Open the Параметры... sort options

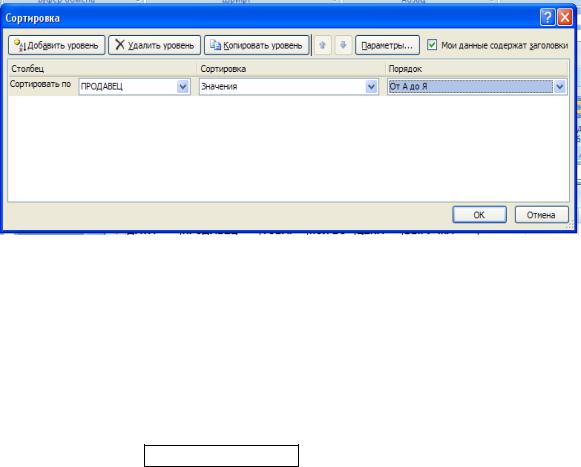pos(387,45)
